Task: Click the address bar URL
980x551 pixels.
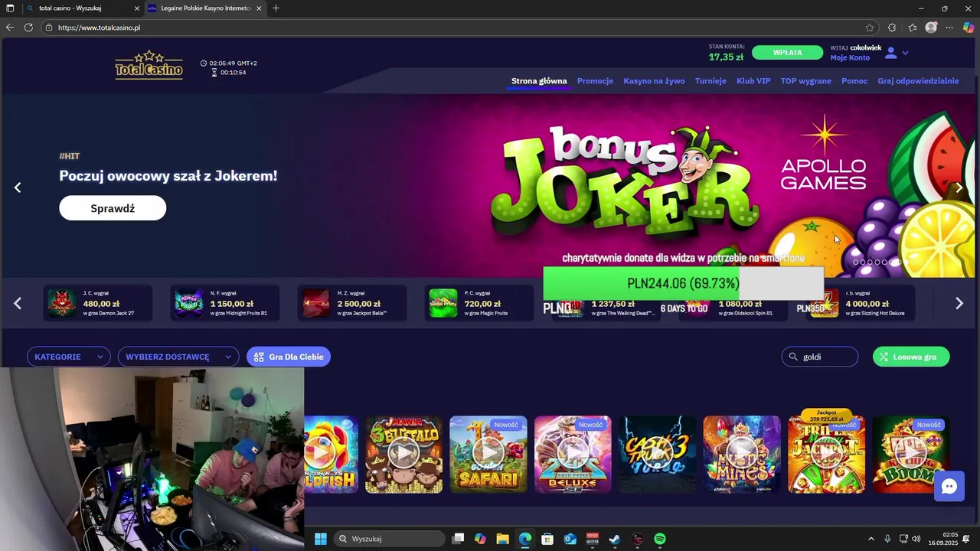Action: (99, 28)
